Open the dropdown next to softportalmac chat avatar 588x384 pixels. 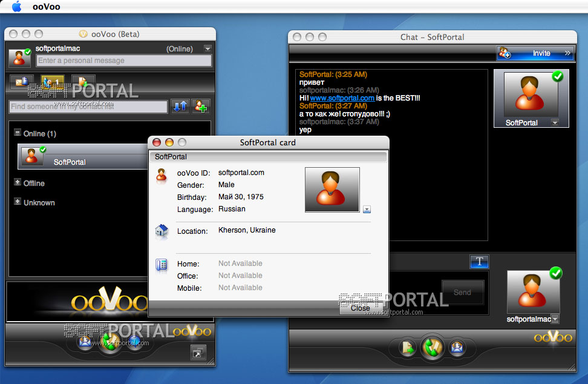click(555, 319)
